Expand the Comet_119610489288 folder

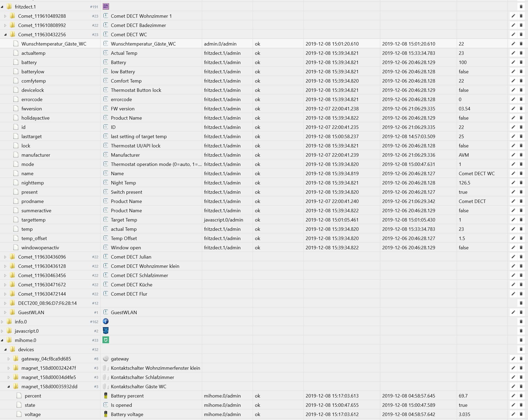click(5, 16)
